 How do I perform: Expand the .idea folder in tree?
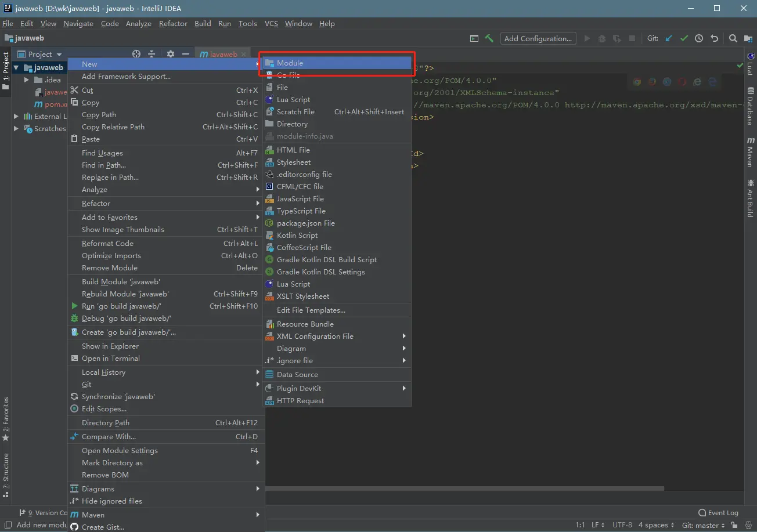(x=27, y=80)
